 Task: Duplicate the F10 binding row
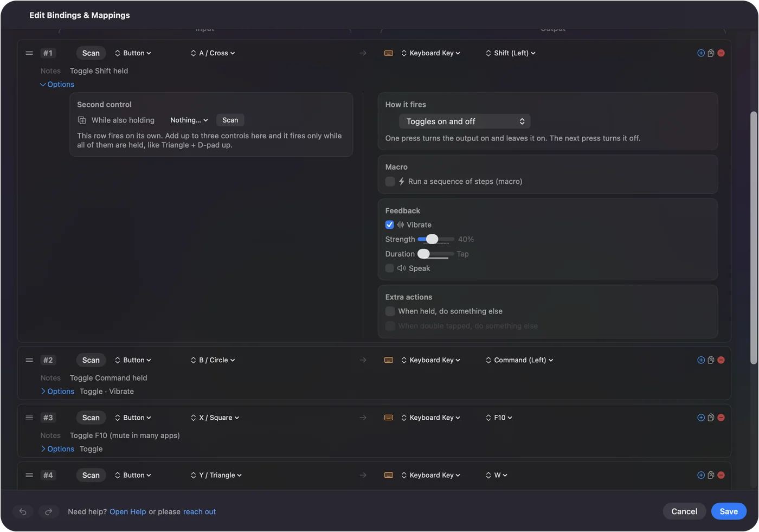(711, 418)
